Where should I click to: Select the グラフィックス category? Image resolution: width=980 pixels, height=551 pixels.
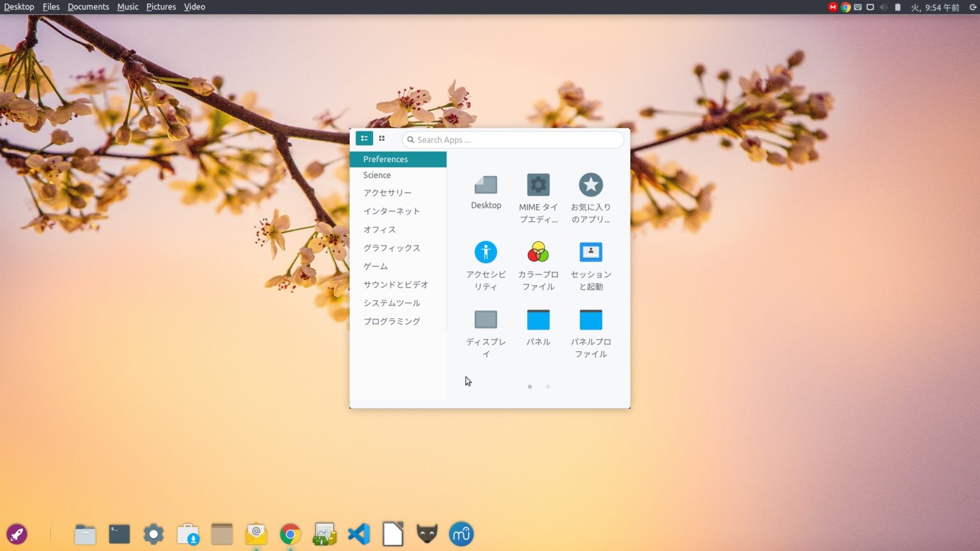point(392,248)
